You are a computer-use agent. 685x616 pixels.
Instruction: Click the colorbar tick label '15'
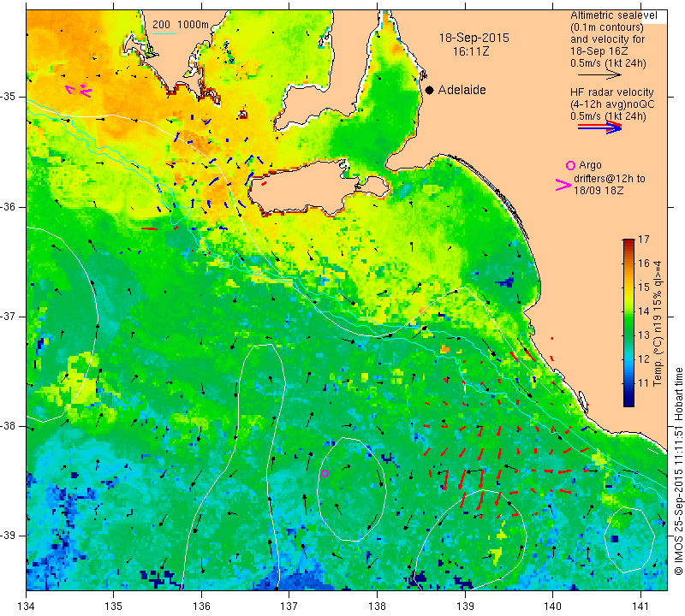[644, 287]
